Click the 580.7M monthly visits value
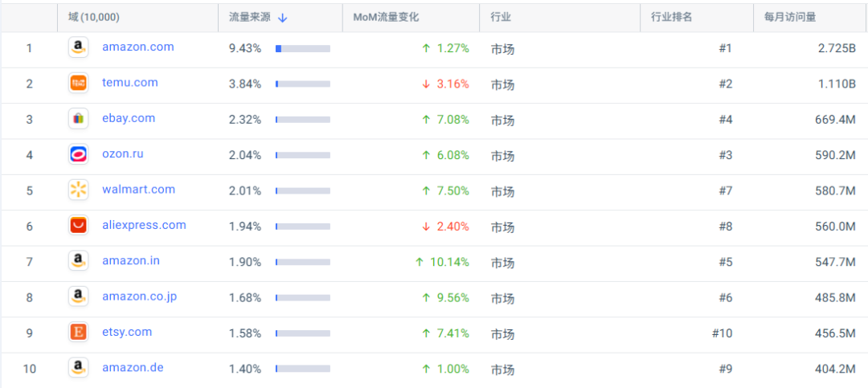 (835, 191)
